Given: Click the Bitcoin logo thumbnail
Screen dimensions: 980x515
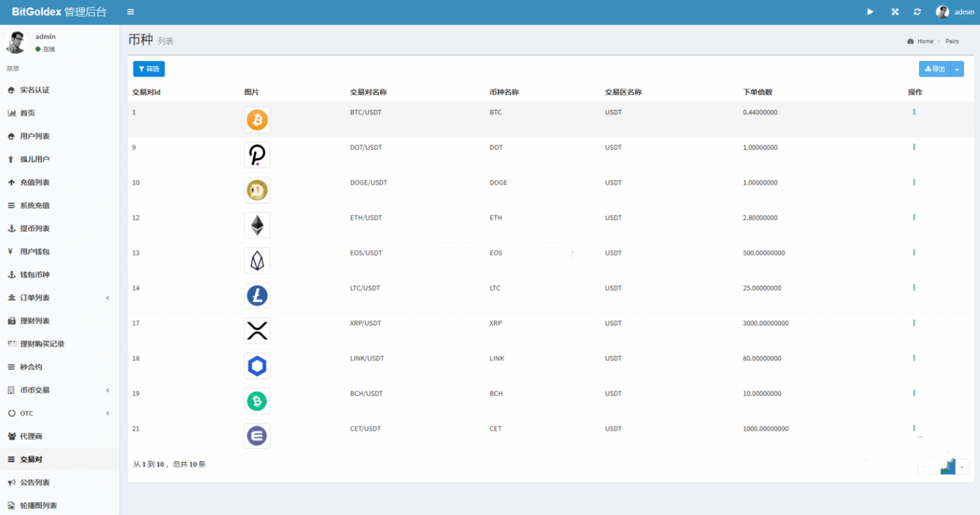Looking at the screenshot, I should point(257,120).
